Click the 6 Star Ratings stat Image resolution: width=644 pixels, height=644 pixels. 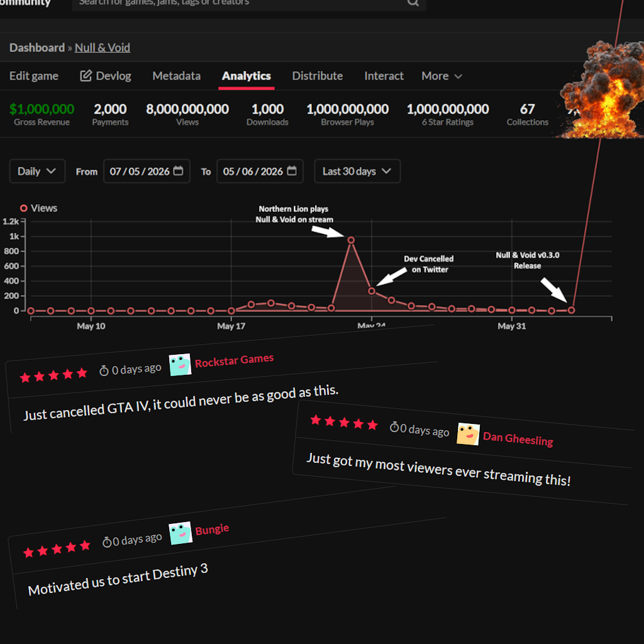[448, 114]
